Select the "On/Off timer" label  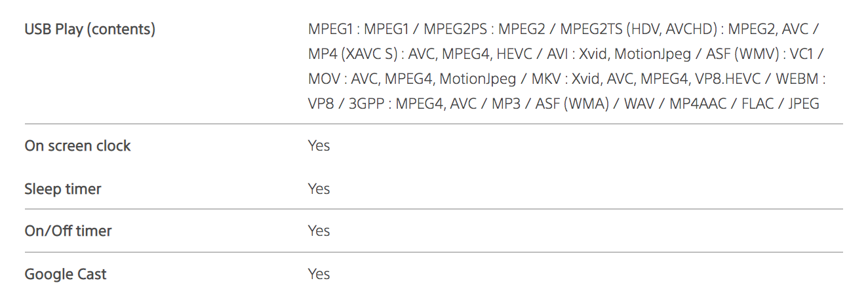pyautogui.click(x=68, y=231)
